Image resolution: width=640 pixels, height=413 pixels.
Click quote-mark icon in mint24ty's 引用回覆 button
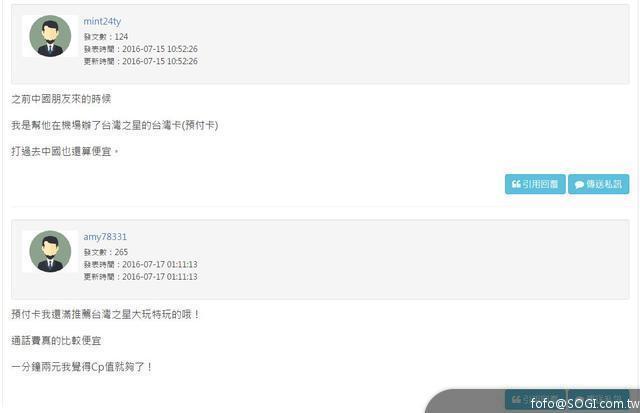(x=516, y=184)
